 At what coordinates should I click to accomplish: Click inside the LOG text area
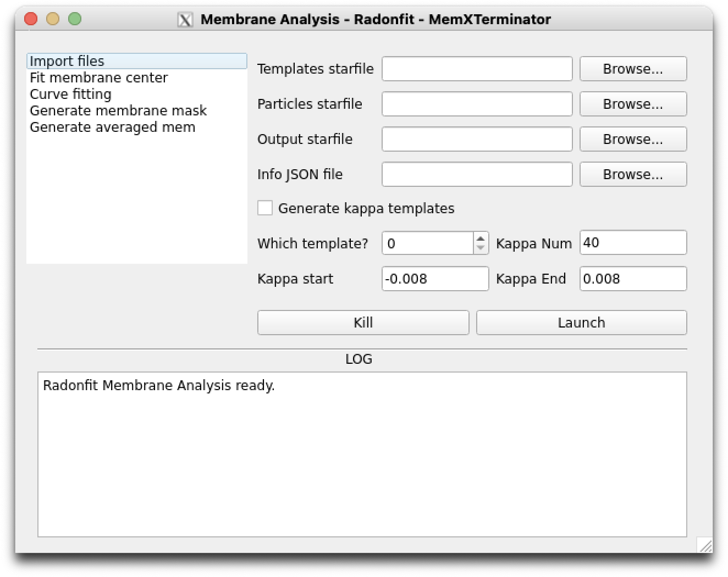click(362, 454)
